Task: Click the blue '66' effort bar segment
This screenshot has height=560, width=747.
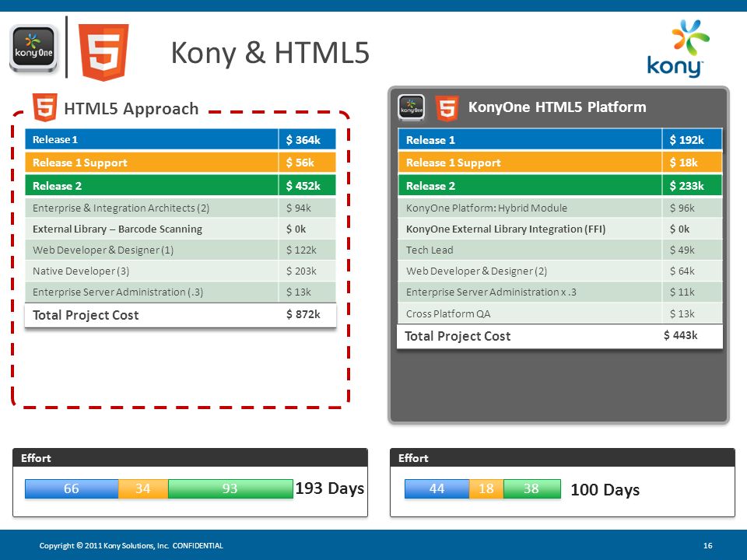Action: click(x=72, y=488)
